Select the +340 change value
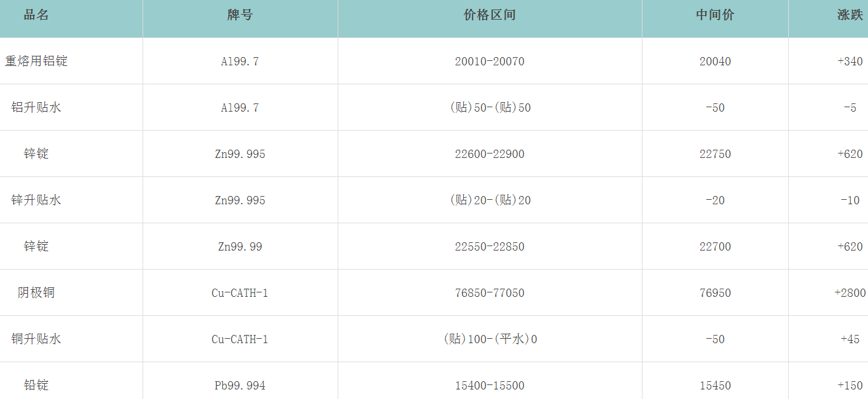 [x=850, y=62]
